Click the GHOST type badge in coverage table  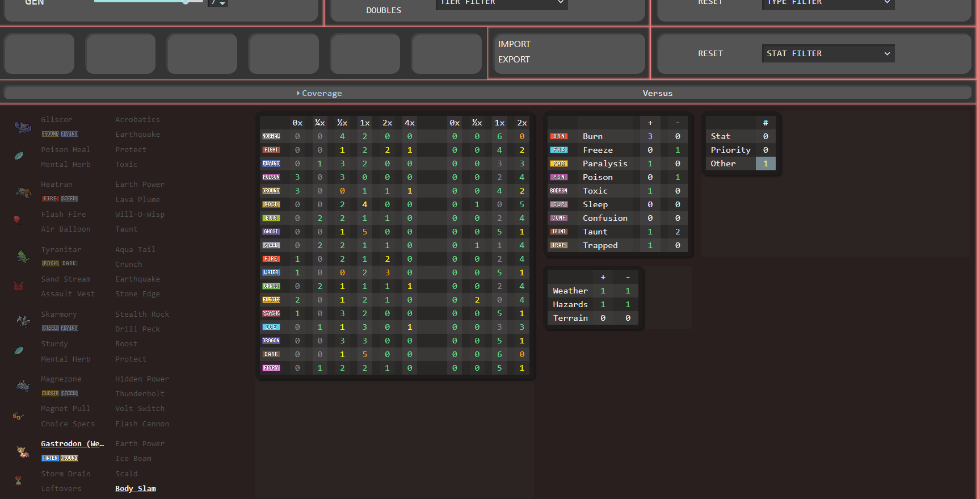click(271, 232)
